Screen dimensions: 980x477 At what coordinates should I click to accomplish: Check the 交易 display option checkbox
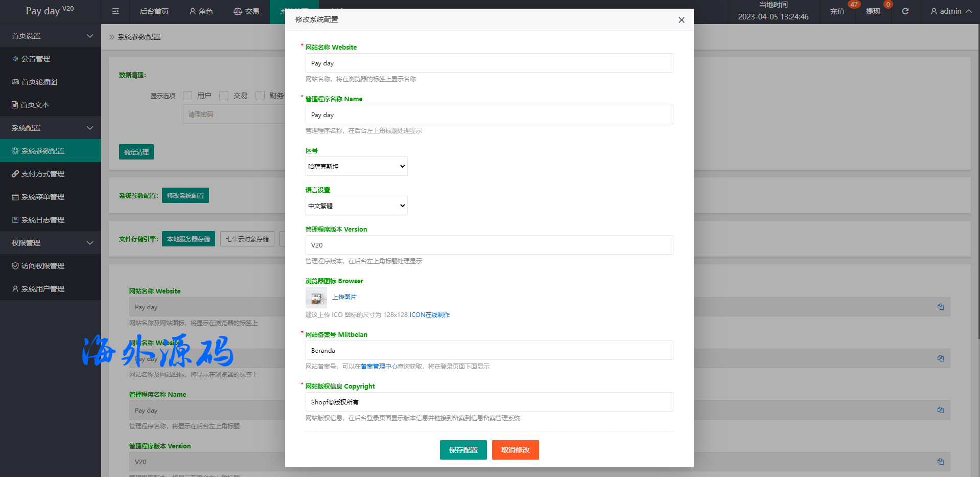[x=224, y=96]
